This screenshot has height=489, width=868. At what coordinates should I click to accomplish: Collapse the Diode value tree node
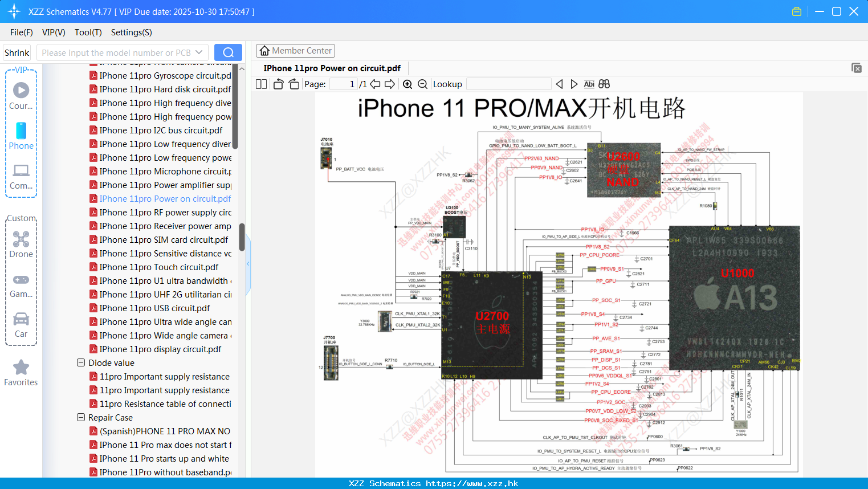(81, 362)
